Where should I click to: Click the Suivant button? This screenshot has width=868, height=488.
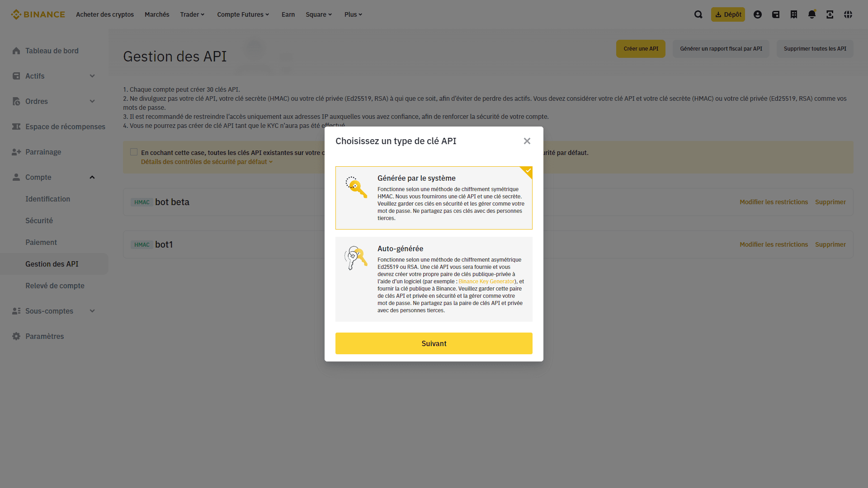point(434,343)
